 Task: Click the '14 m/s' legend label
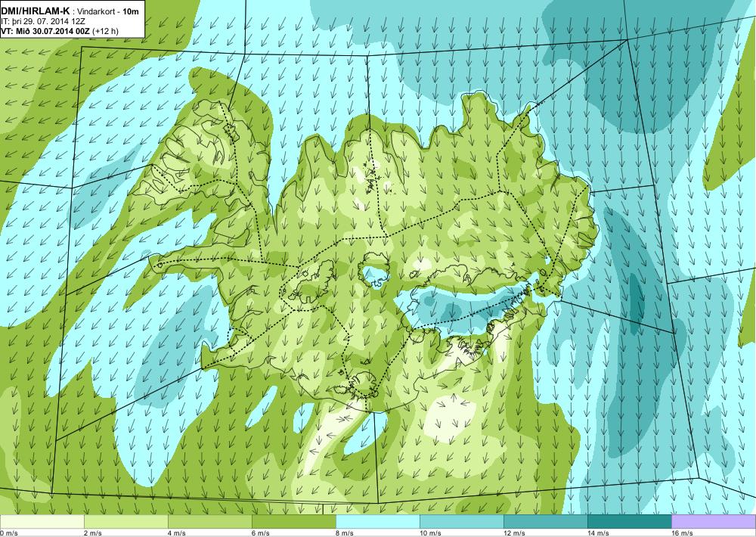click(598, 533)
